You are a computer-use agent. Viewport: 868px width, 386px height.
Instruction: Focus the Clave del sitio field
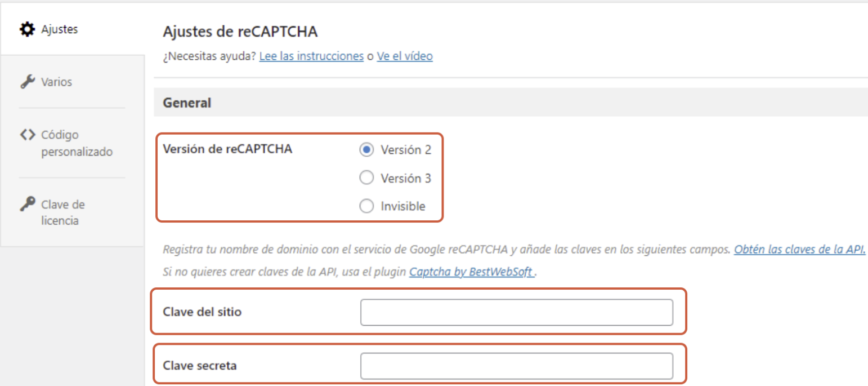[517, 312]
